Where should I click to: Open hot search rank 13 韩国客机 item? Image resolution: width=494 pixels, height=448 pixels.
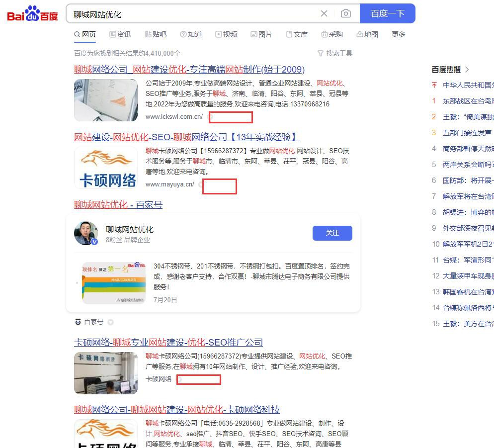(468, 292)
